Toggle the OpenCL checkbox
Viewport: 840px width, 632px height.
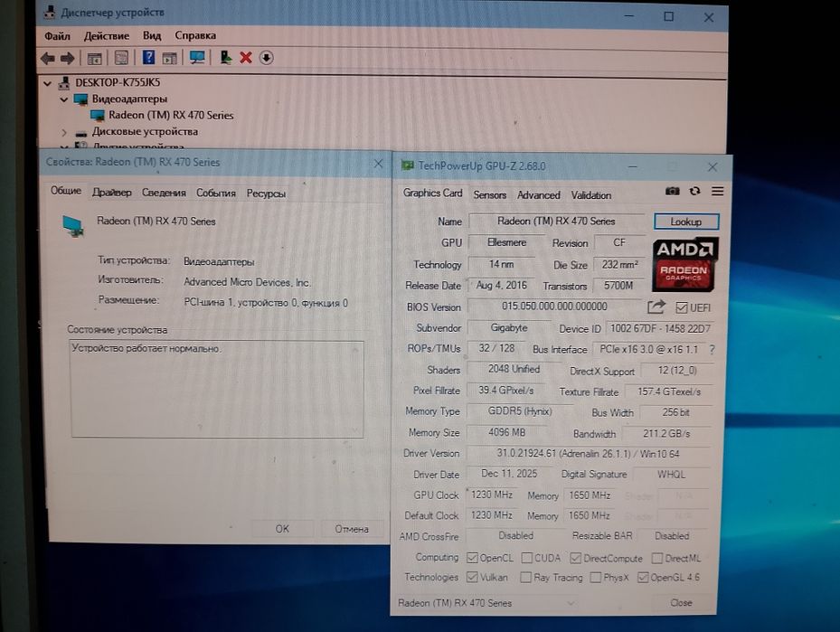click(472, 558)
